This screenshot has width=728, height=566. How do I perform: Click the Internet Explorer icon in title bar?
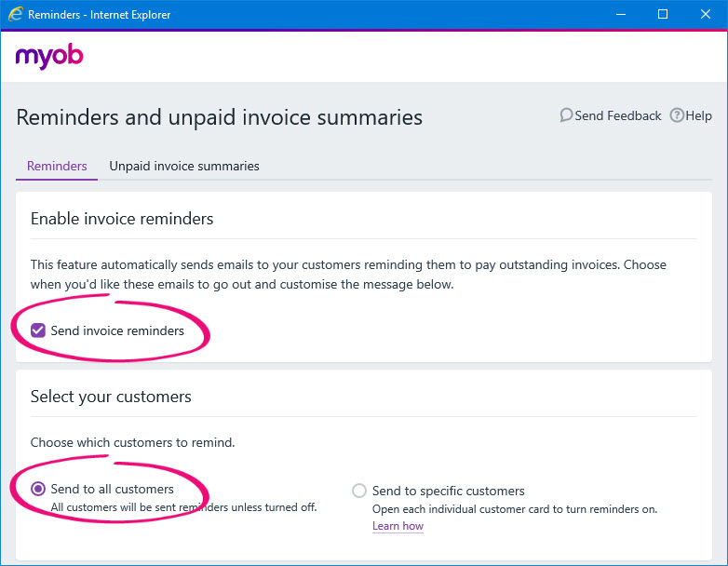point(15,14)
